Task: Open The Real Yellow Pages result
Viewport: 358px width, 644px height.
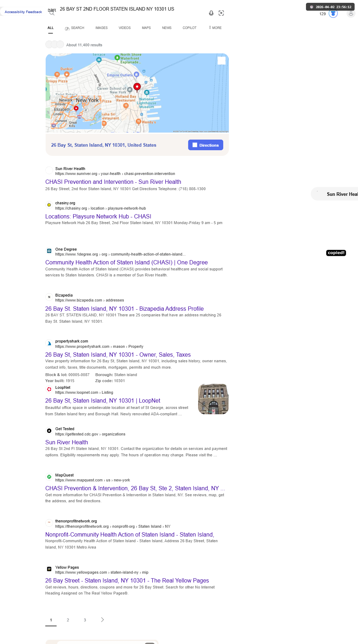Action: point(127,580)
